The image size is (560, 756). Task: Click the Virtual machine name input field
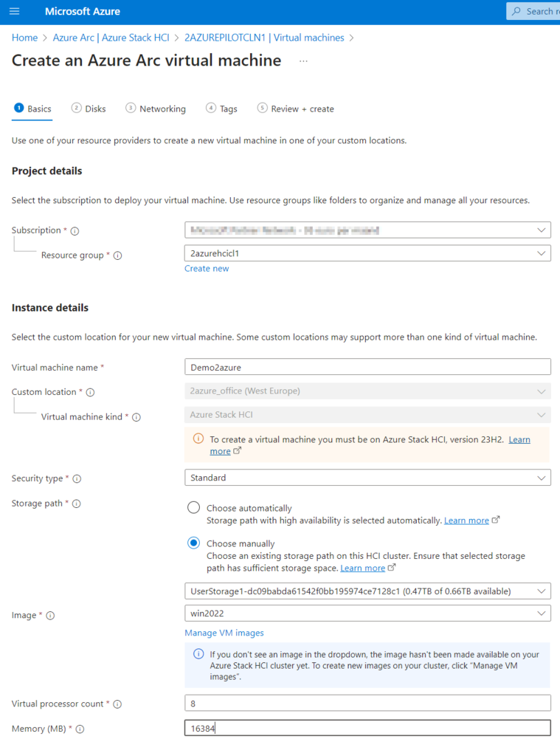coord(367,367)
